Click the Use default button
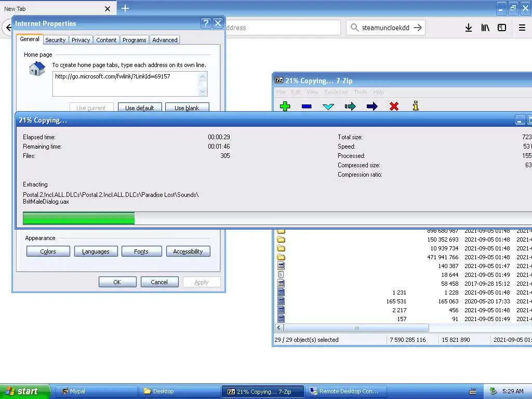This screenshot has width=532, height=399. coord(139,107)
